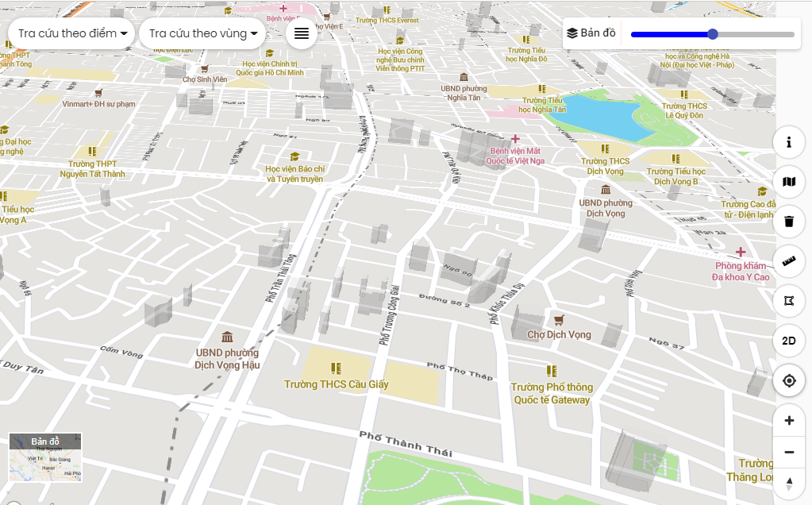Click Trường Tiểu học Nghĩa Tân icon
Viewport: 812px width, 505px height.
tap(542, 89)
